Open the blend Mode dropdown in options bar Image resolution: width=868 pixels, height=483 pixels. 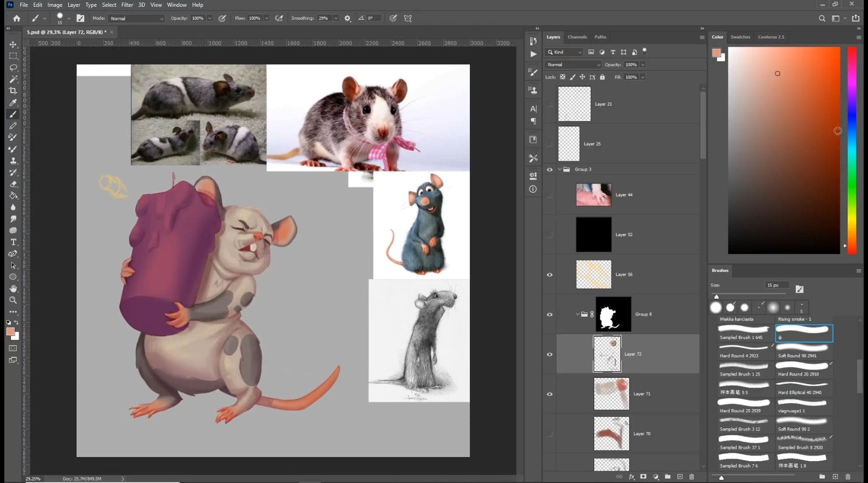click(x=136, y=18)
